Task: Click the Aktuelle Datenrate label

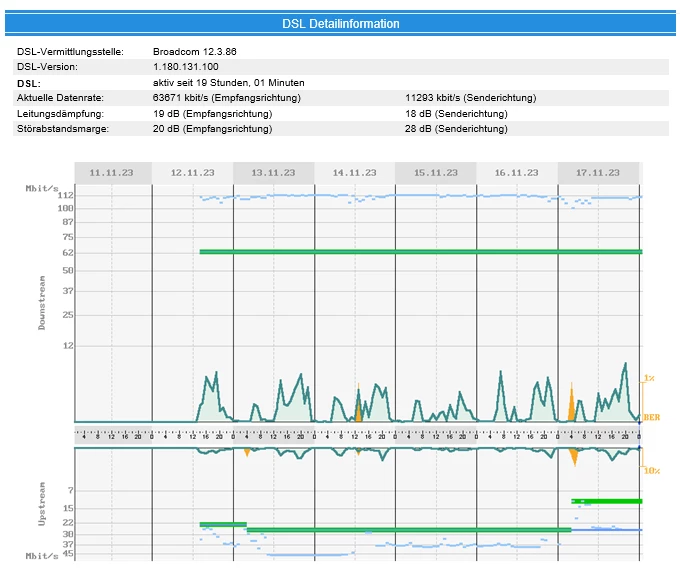Action: coord(60,98)
